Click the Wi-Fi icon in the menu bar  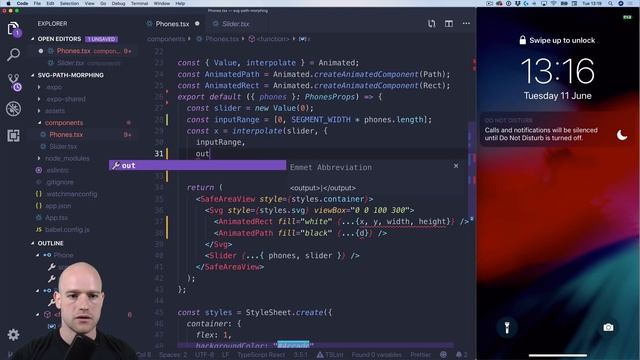click(x=554, y=3)
